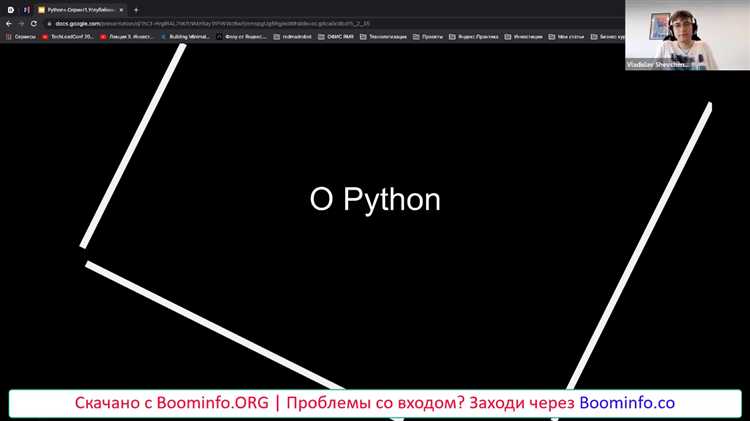The image size is (750, 421).
Task: Open the TechLeadConf YouTube bookmark
Action: click(67, 36)
